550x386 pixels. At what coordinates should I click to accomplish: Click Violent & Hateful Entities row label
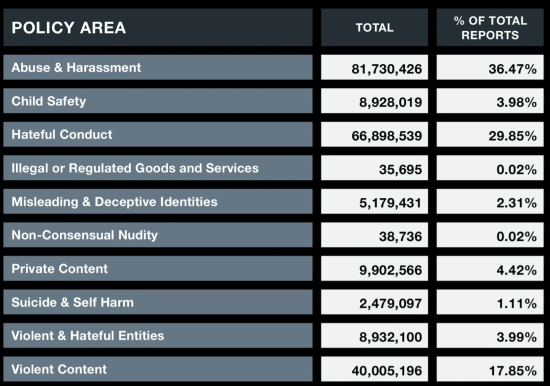click(x=158, y=335)
